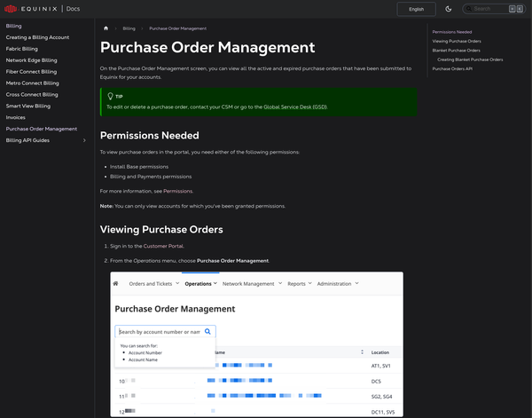Click Account Number search hint
Viewport: 532px width, 418px height.
tap(145, 353)
